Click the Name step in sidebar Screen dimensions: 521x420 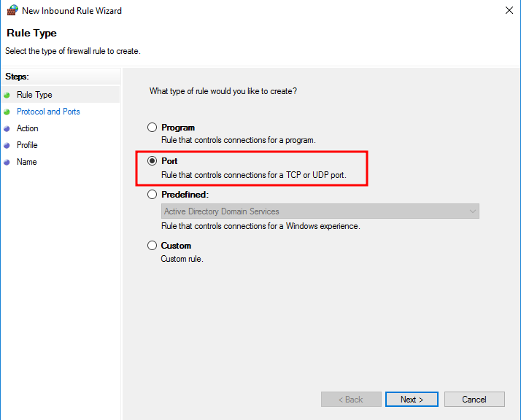tap(27, 162)
